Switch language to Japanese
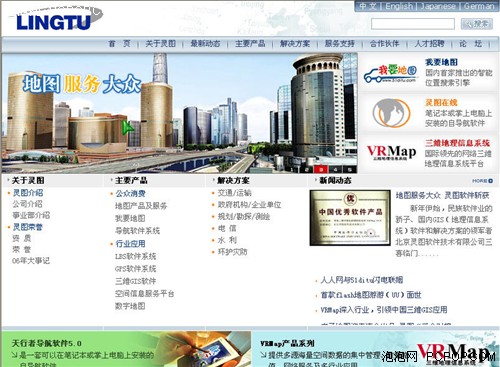 click(438, 6)
